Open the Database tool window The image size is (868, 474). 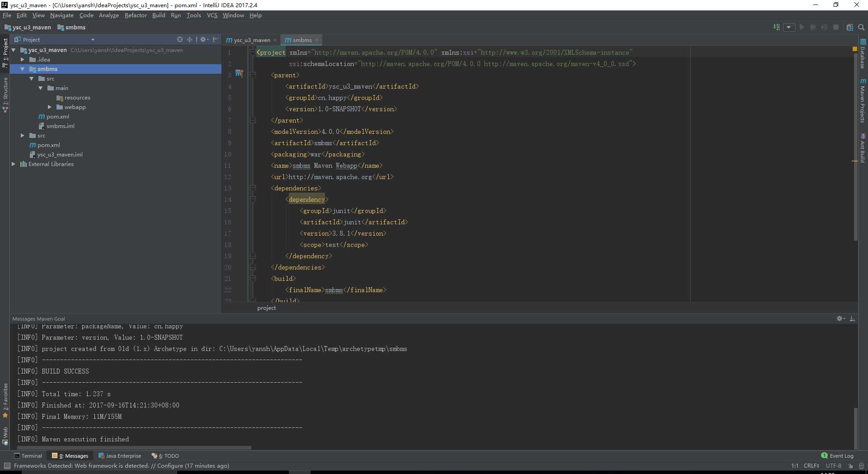pyautogui.click(x=863, y=53)
